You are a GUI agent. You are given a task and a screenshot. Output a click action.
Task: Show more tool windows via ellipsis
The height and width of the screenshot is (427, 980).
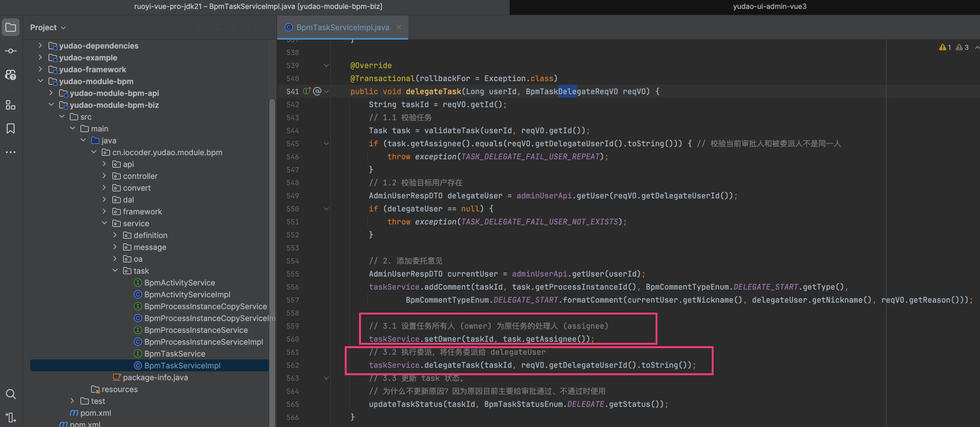click(x=11, y=152)
